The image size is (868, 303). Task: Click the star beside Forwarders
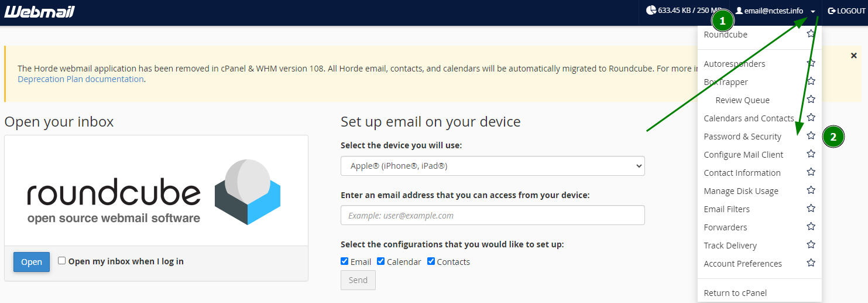pyautogui.click(x=811, y=227)
